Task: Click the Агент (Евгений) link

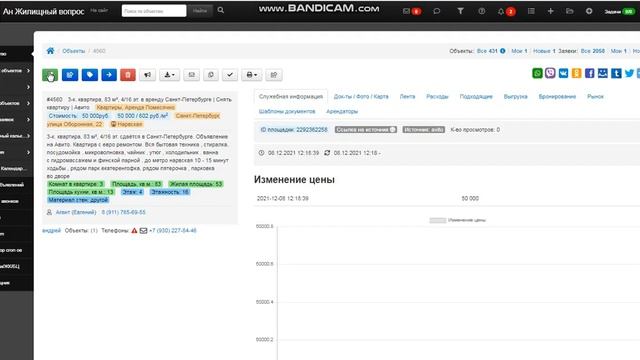Action: click(76, 212)
